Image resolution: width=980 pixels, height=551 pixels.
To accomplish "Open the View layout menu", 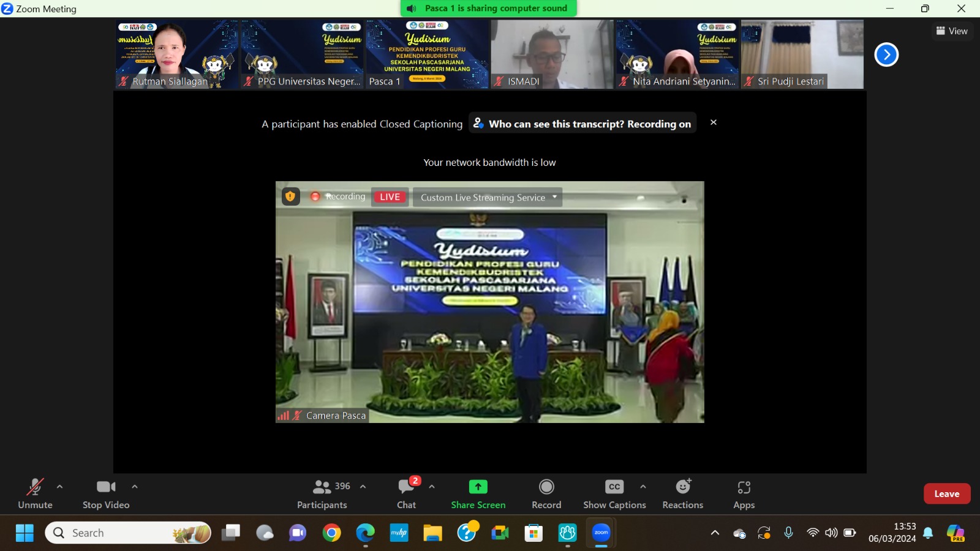I will click(952, 31).
